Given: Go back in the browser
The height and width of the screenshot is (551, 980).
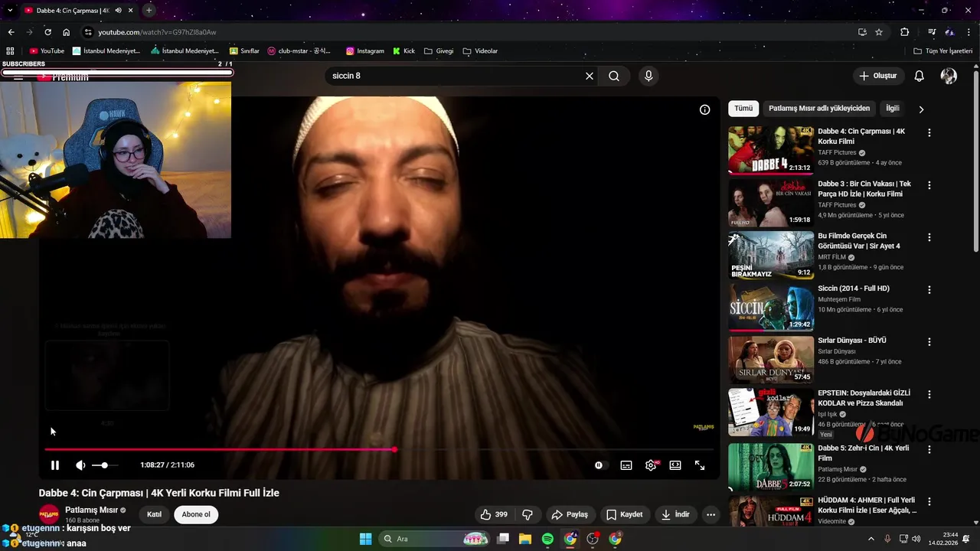Looking at the screenshot, I should 11,32.
